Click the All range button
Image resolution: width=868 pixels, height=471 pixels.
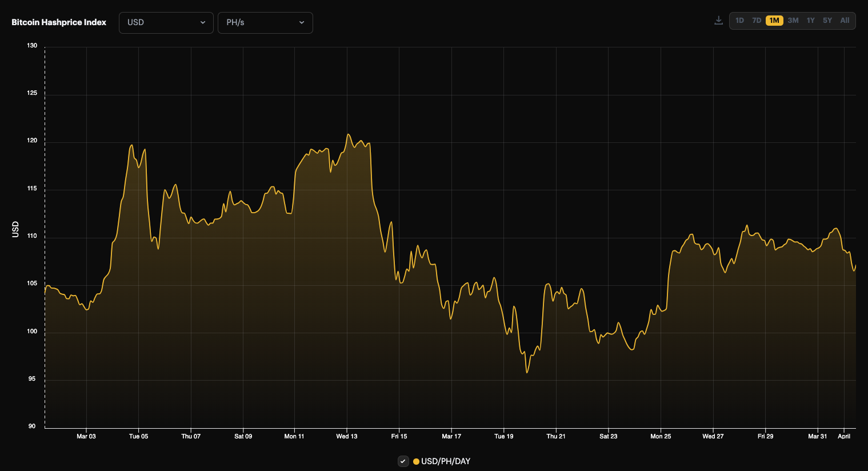point(845,20)
